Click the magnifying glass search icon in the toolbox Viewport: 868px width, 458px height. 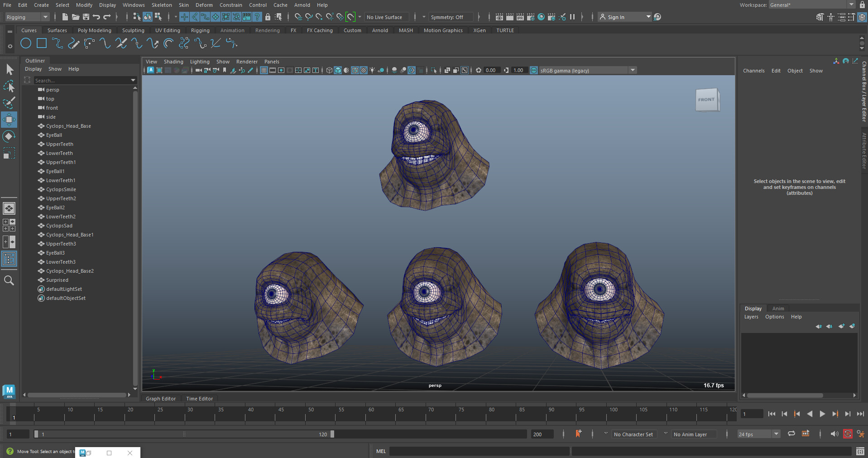coord(9,280)
